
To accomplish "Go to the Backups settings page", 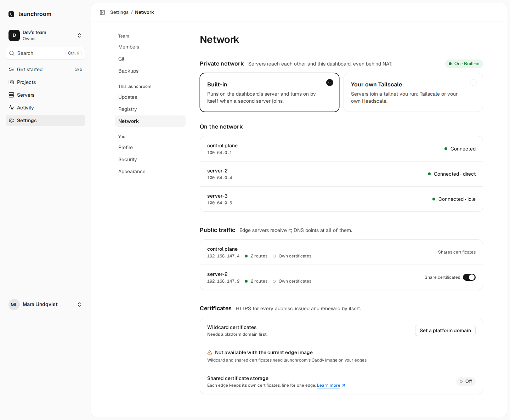I will pyautogui.click(x=150, y=71).
